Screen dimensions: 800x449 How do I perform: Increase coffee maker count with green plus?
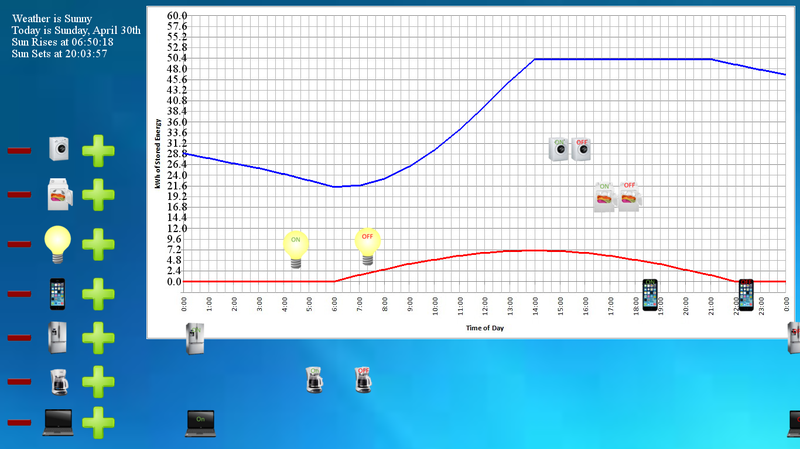click(98, 382)
